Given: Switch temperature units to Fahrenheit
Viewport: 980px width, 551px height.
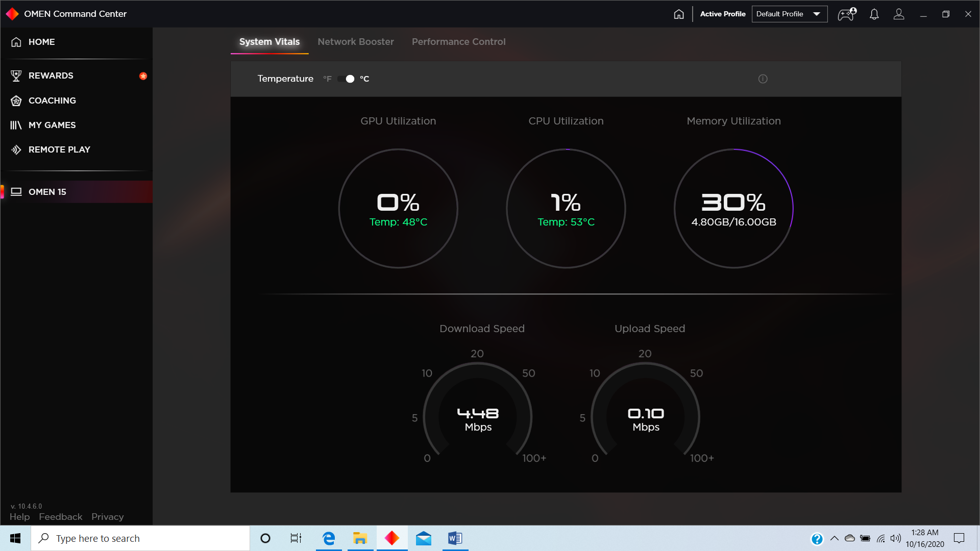Looking at the screenshot, I should (x=327, y=79).
